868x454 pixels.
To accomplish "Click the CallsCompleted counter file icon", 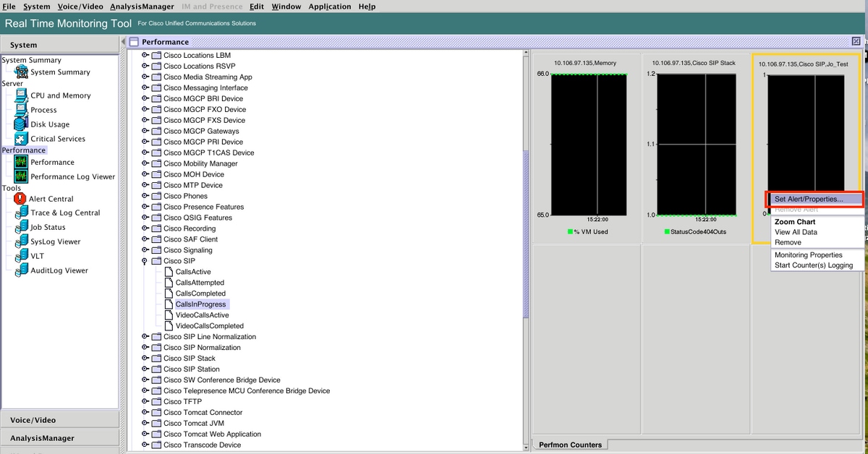I will coord(169,294).
